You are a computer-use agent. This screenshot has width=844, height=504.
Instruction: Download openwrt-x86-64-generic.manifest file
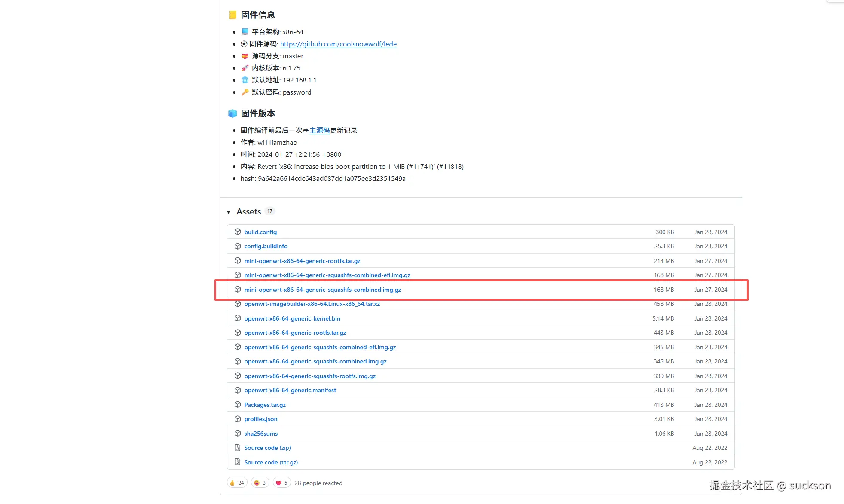click(290, 390)
